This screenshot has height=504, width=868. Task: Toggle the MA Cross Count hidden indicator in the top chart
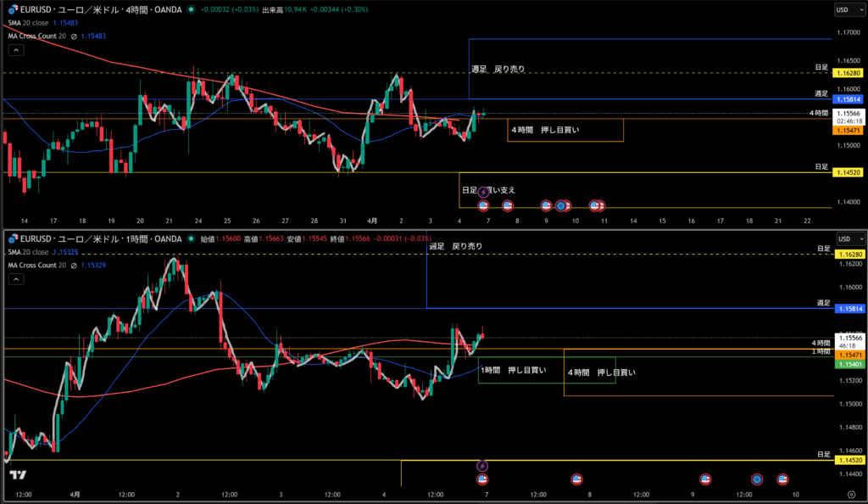(74, 36)
